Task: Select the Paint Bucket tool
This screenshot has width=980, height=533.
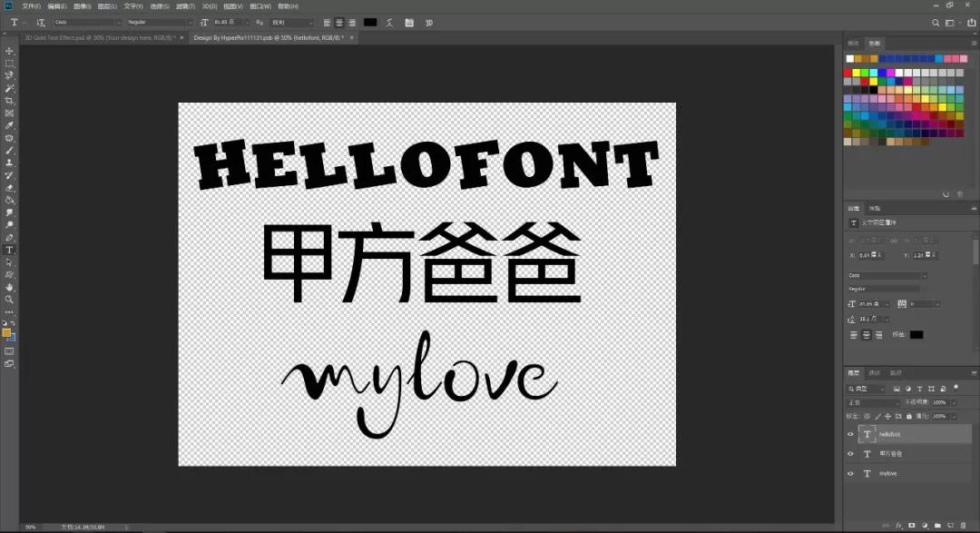Action: 9,200
